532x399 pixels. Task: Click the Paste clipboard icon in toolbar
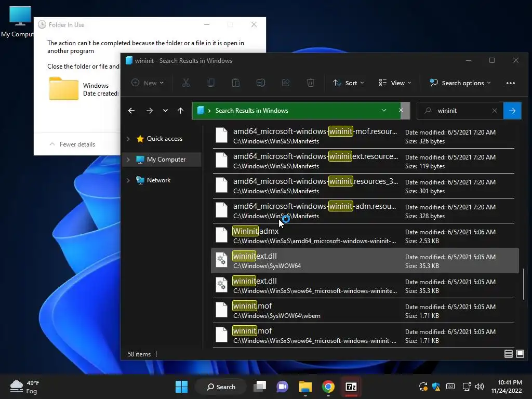point(235,83)
